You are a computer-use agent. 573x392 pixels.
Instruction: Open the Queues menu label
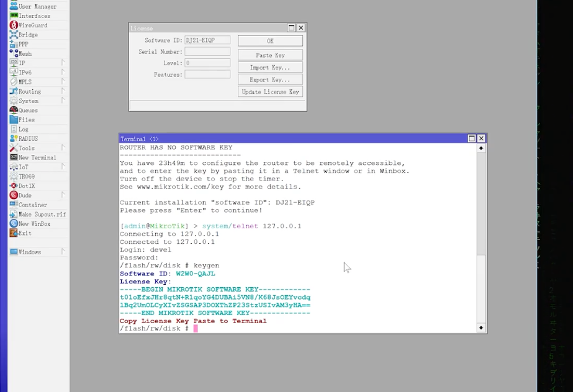[x=28, y=110]
